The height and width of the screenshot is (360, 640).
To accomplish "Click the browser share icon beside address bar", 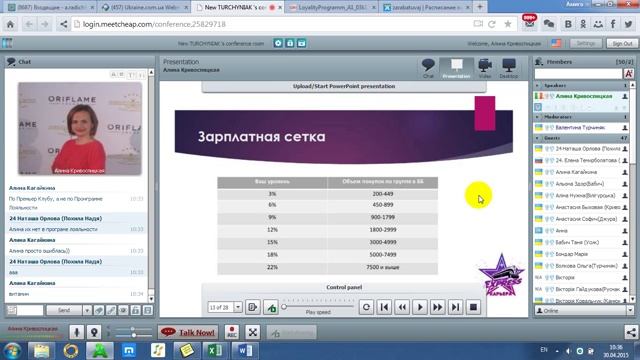I will pos(63,24).
